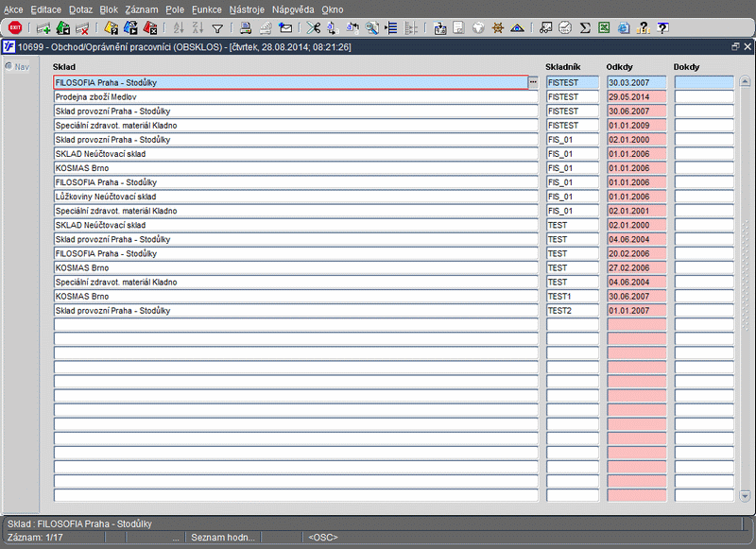This screenshot has width=756, height=549.
Task: Click Odkdy date 20.02.2006
Action: coord(636,253)
